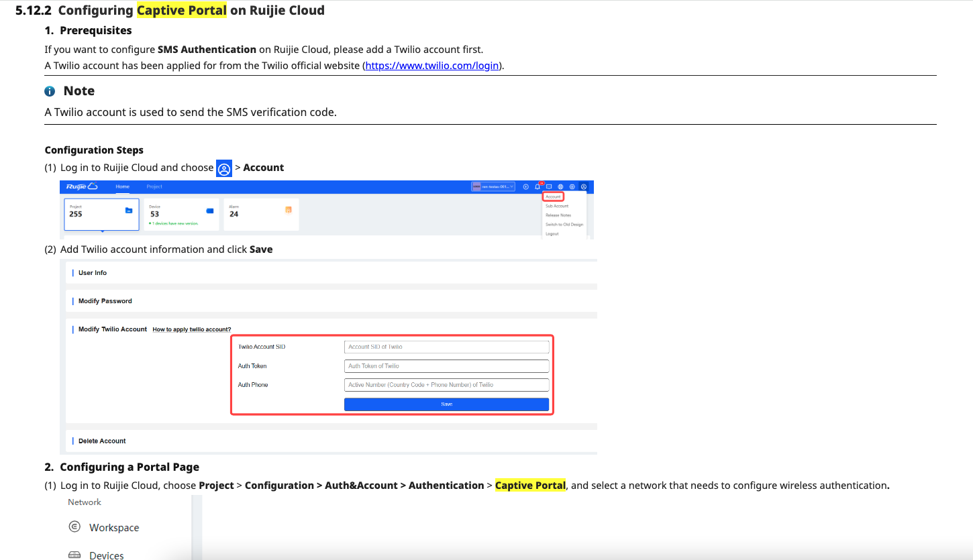The height and width of the screenshot is (560, 973).
Task: Choose Sub Account from the user menu
Action: pyautogui.click(x=557, y=206)
